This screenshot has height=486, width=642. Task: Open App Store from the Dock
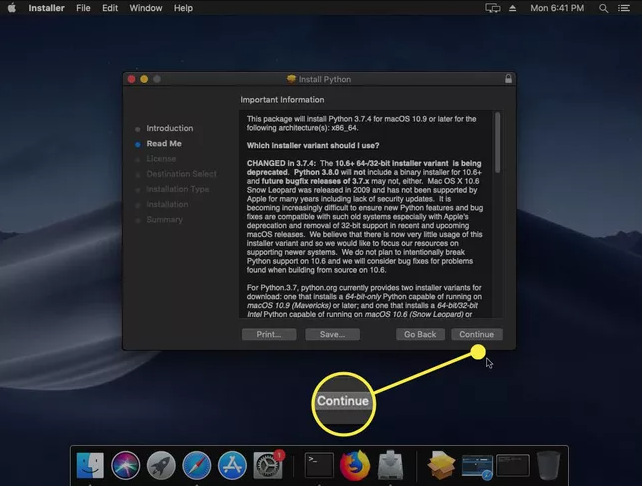232,465
